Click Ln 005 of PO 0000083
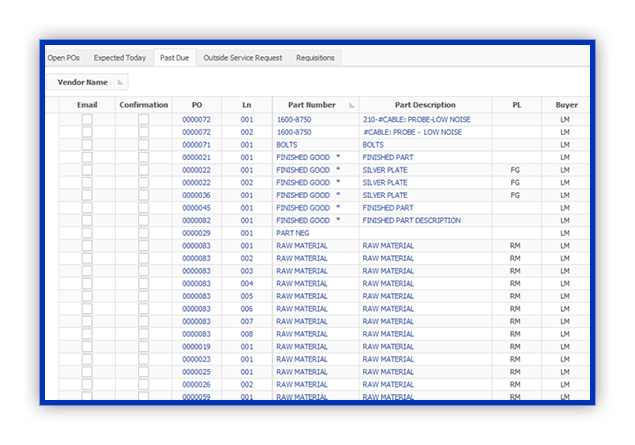 coord(247,296)
